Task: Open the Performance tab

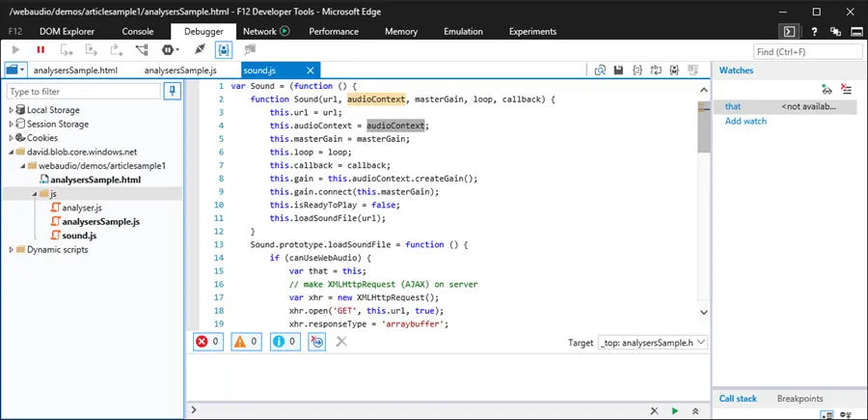Action: click(334, 32)
